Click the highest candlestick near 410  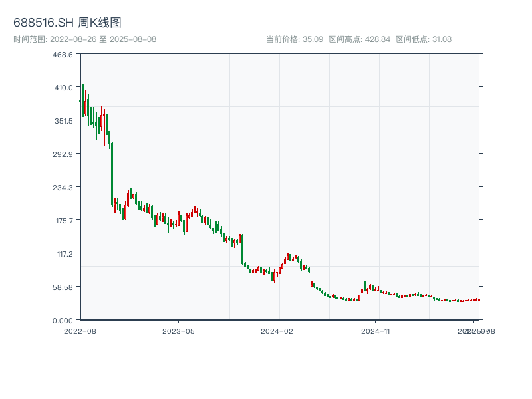point(82,90)
